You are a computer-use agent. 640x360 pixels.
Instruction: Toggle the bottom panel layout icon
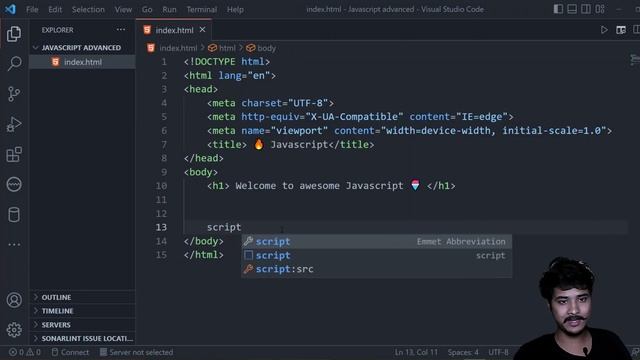click(572, 9)
